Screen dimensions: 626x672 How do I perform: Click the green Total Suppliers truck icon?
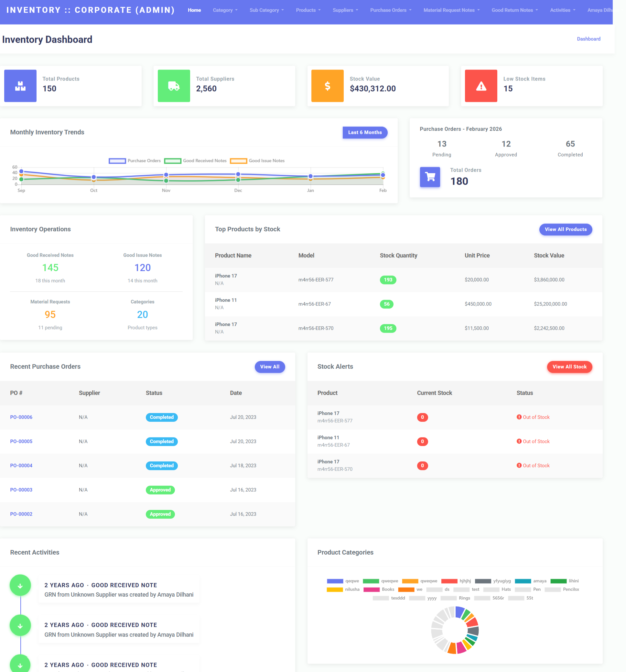(x=174, y=86)
